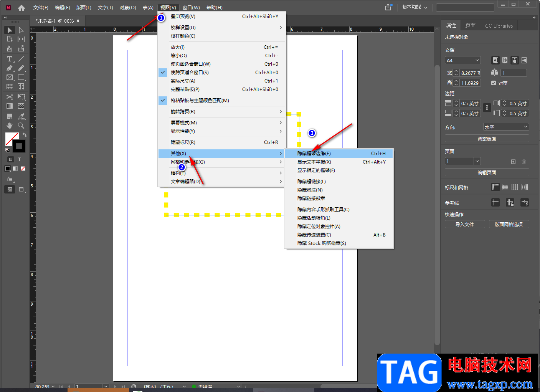Screen dimensions: 540x392
Task: Swap fill and stroke colors
Action: pyautogui.click(x=25, y=135)
